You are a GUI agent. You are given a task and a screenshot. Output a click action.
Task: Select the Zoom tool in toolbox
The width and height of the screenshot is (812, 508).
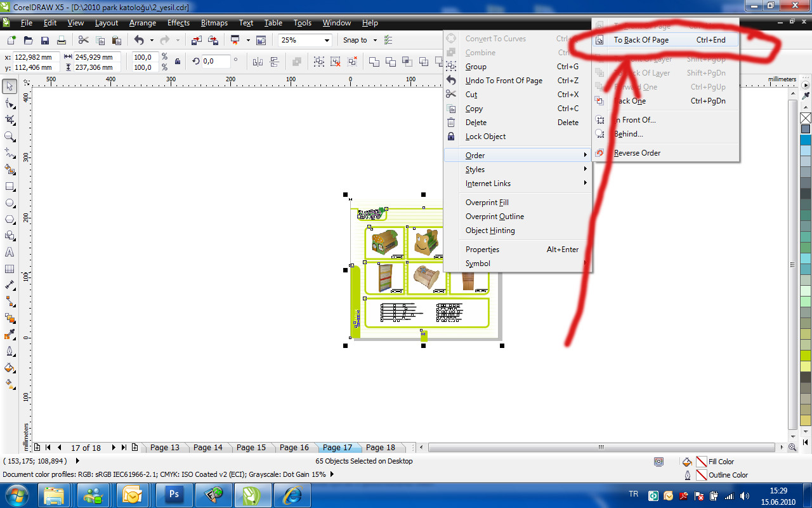click(x=10, y=137)
